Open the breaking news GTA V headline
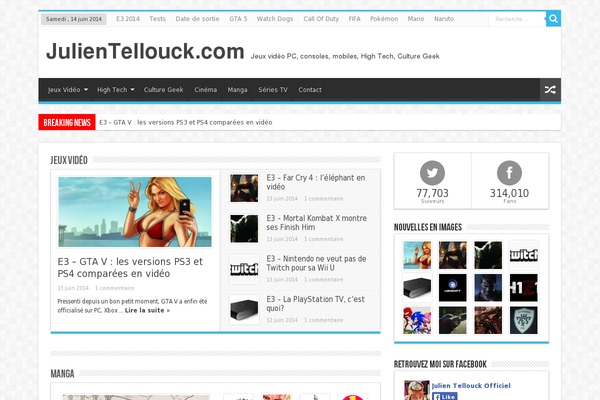 pyautogui.click(x=186, y=122)
